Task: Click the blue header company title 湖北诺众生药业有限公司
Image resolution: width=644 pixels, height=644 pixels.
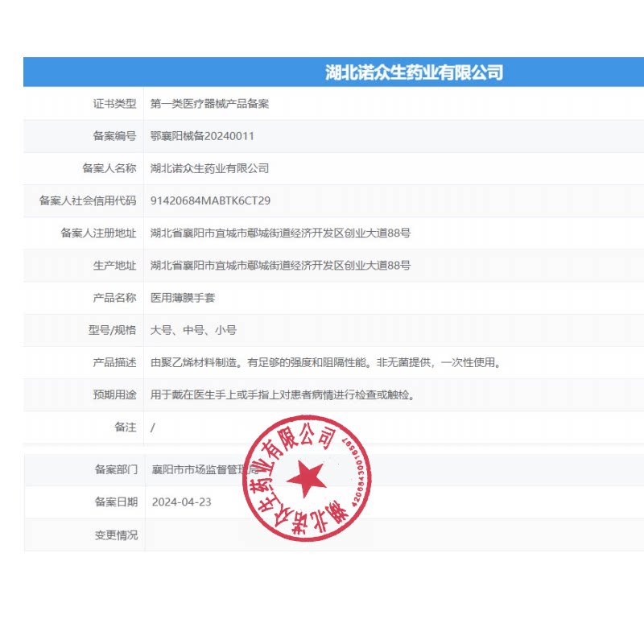Action: click(x=414, y=72)
